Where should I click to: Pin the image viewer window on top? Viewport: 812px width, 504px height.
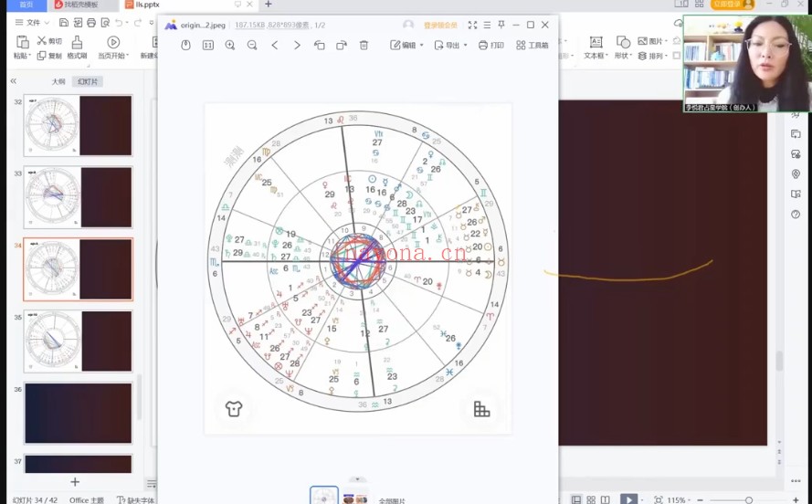click(501, 25)
